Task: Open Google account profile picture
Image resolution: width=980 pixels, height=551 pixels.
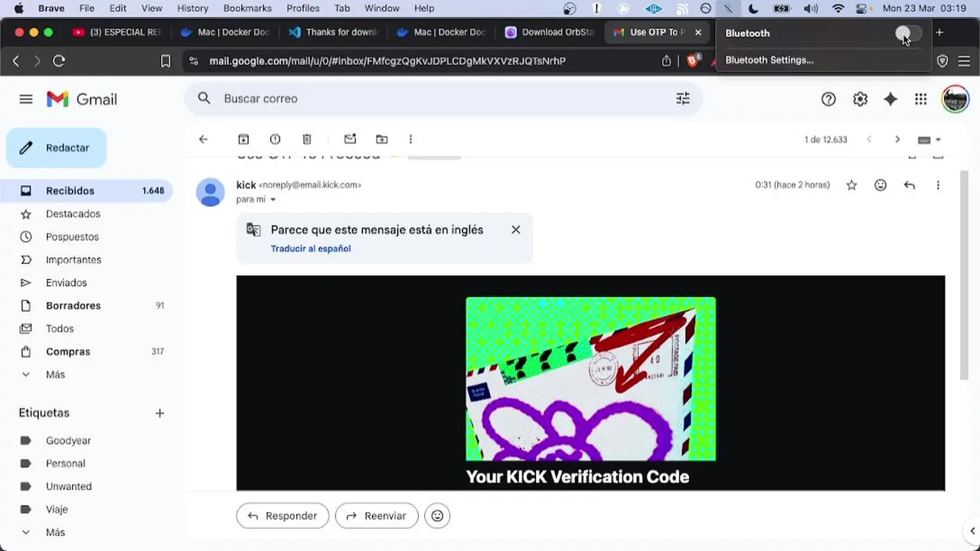Action: pyautogui.click(x=955, y=99)
